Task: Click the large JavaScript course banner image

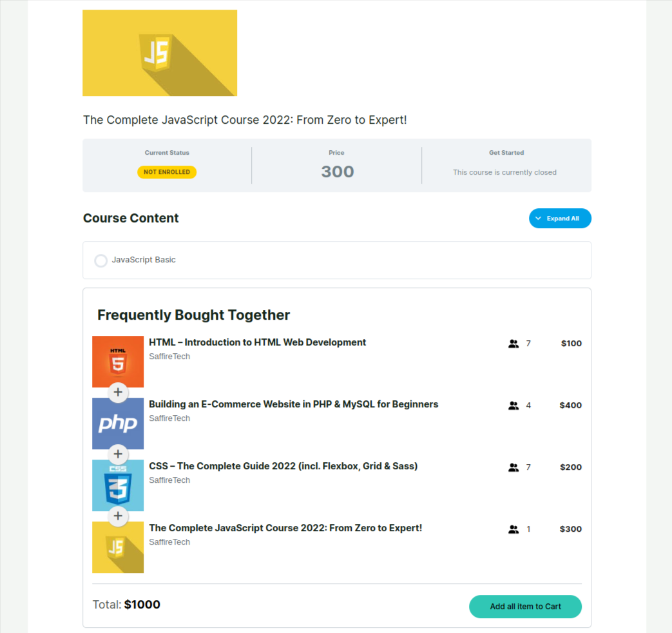Action: 160,53
